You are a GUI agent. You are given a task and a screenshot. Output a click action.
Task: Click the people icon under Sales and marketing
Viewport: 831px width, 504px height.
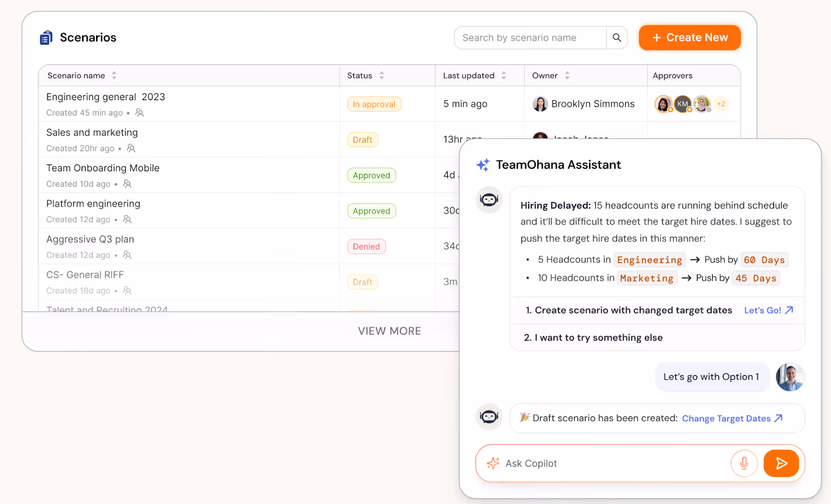pyautogui.click(x=131, y=148)
